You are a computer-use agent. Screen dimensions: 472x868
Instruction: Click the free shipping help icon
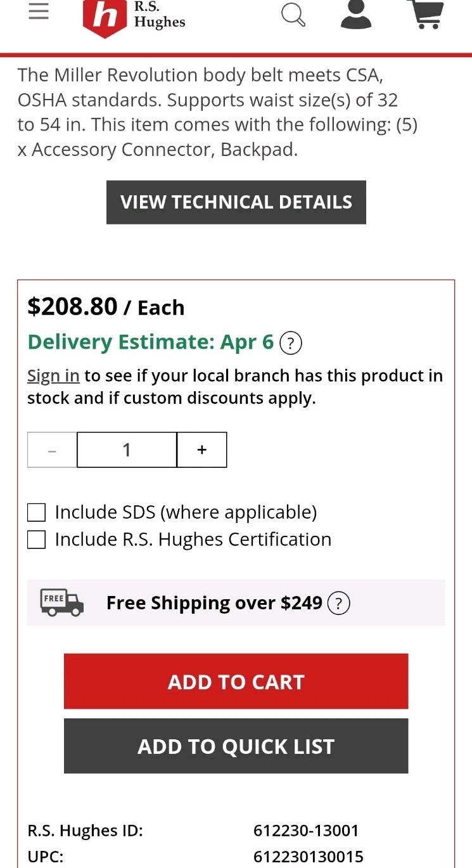click(x=338, y=603)
